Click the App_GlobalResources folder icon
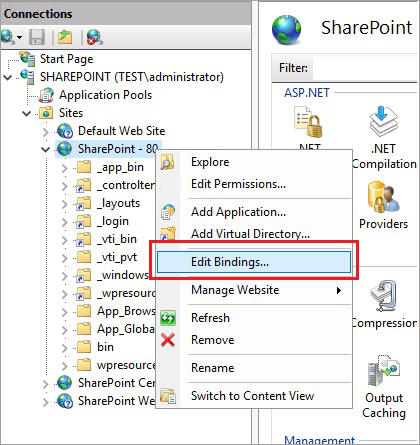The width and height of the screenshot is (420, 445). (x=83, y=329)
